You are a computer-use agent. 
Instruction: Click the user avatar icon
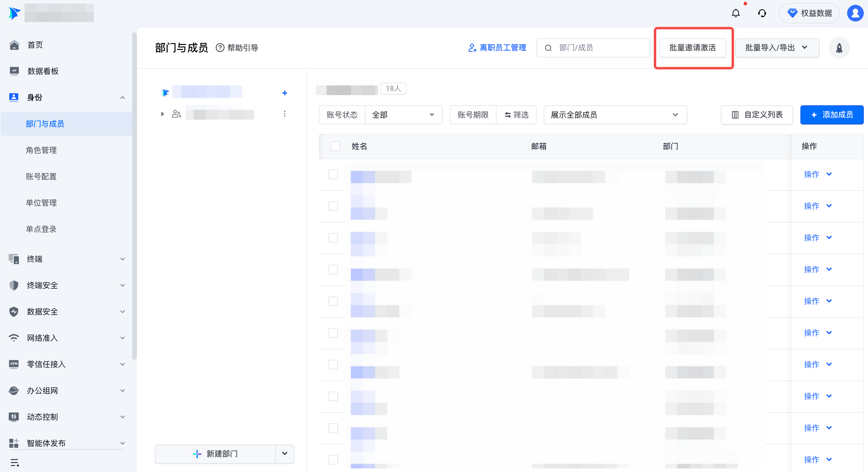point(855,13)
